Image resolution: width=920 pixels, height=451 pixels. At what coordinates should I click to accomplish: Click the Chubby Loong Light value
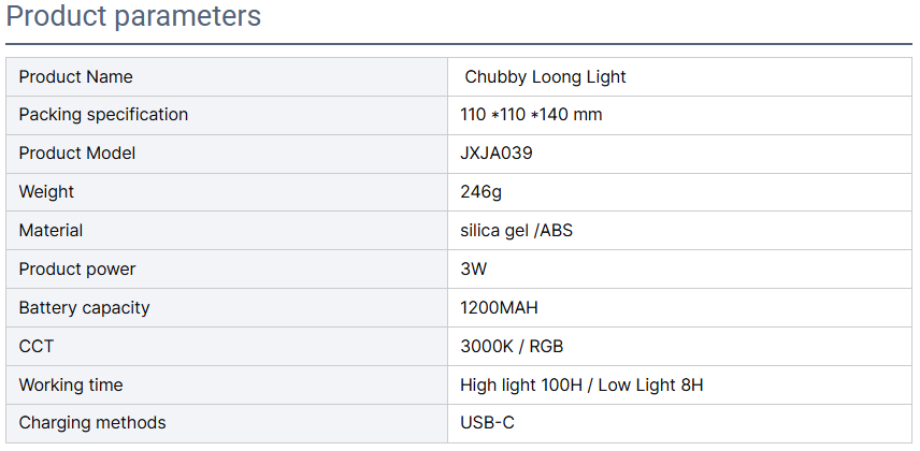[x=545, y=77]
